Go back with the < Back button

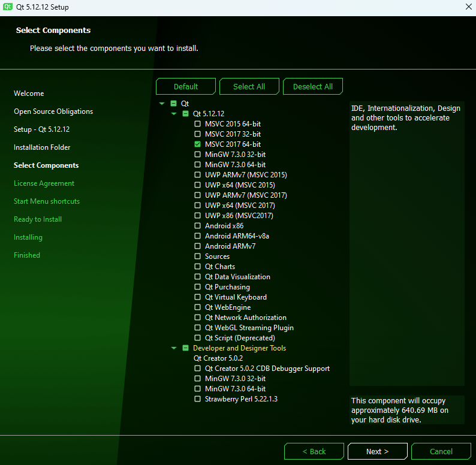tap(314, 451)
